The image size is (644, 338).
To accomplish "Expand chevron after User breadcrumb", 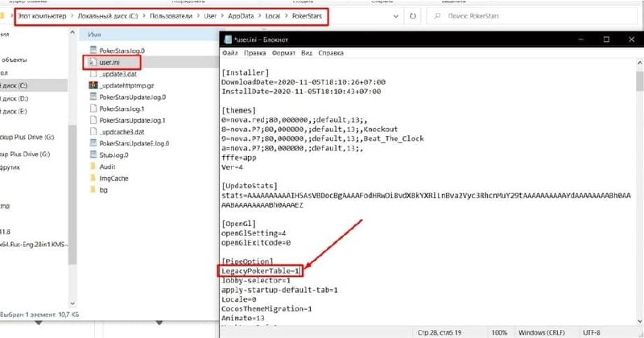I will pyautogui.click(x=222, y=16).
